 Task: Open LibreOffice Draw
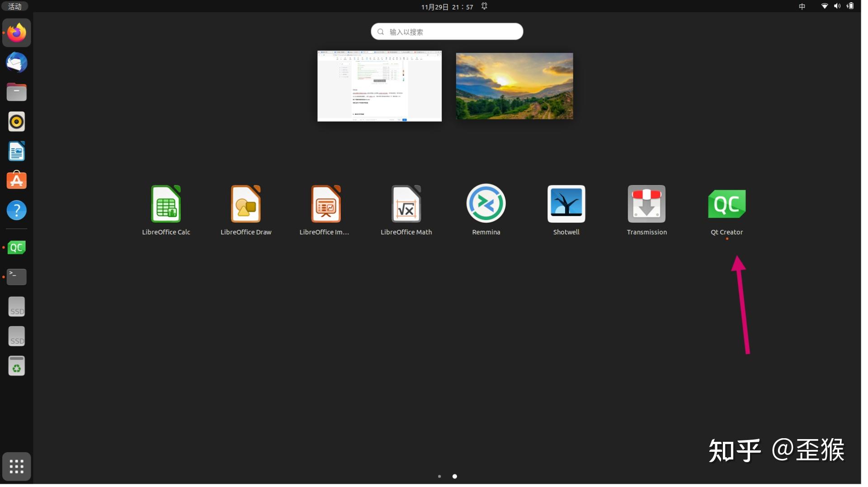tap(245, 204)
